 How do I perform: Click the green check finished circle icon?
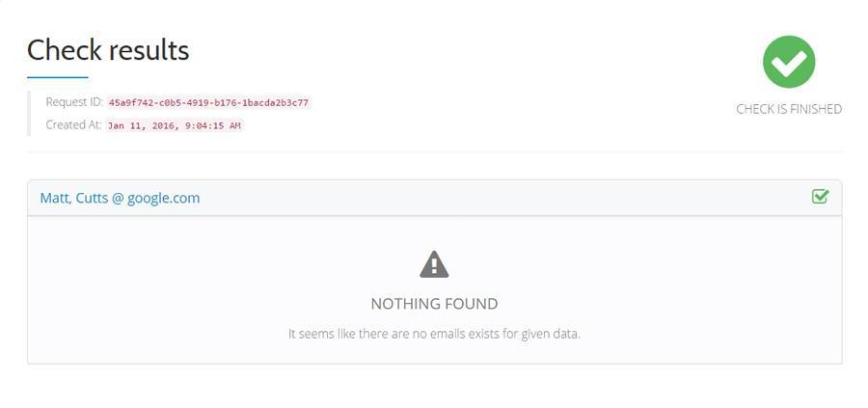789,62
